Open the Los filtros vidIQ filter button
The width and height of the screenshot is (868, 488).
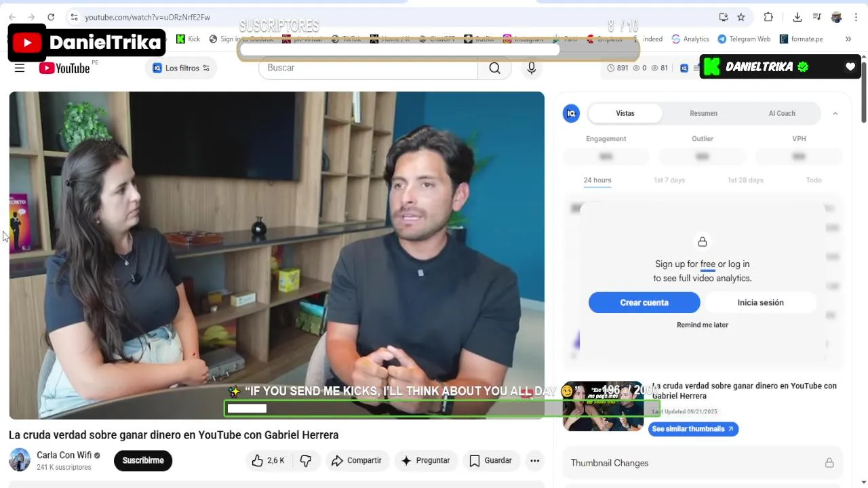(181, 68)
